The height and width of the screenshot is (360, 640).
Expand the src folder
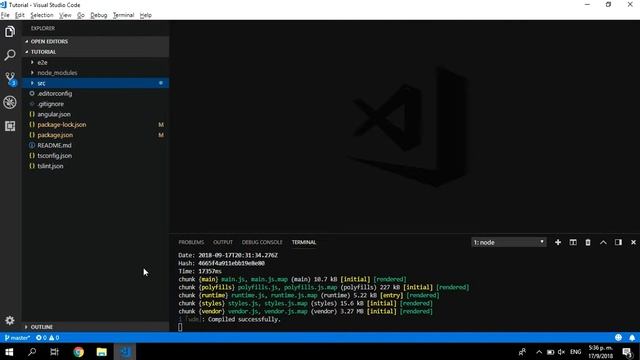96,83
